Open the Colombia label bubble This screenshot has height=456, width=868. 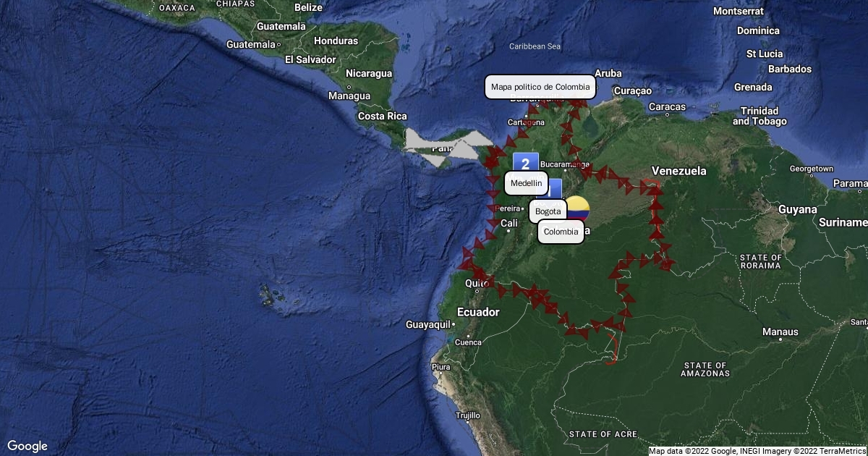point(561,232)
